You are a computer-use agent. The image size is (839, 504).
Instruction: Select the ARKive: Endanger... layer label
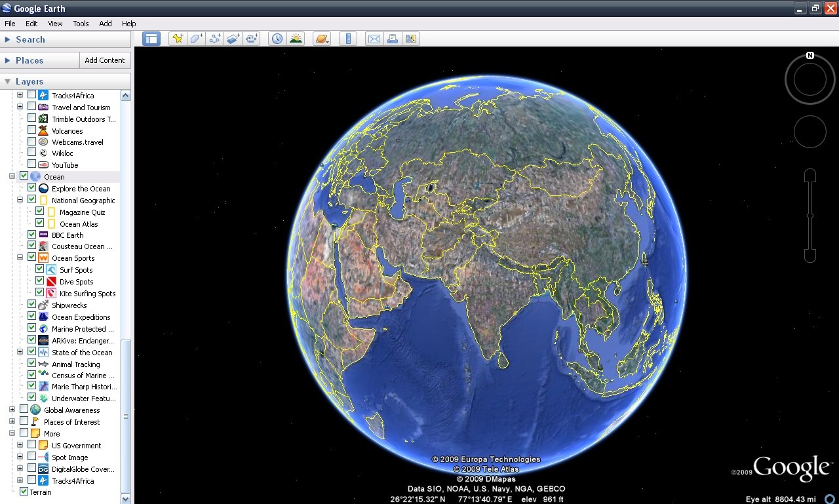pos(83,341)
